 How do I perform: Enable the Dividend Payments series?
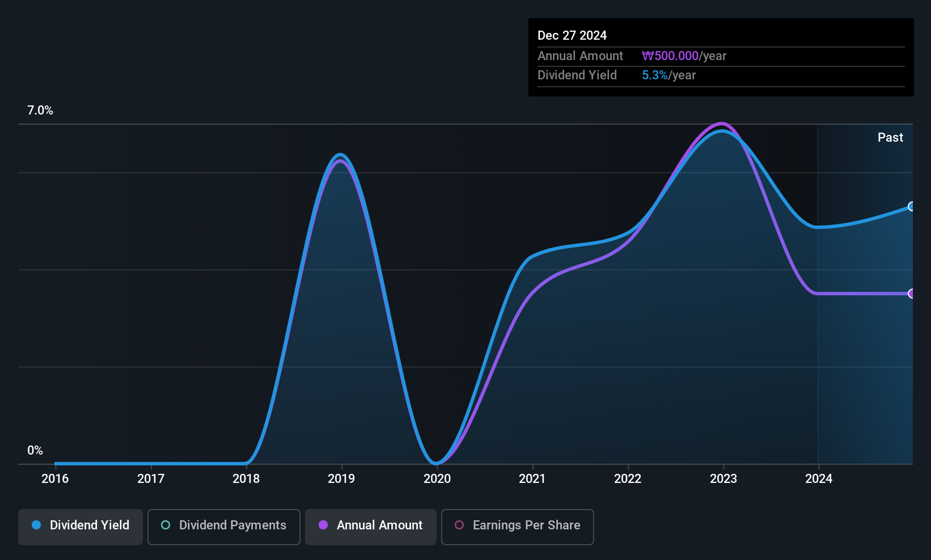click(224, 527)
